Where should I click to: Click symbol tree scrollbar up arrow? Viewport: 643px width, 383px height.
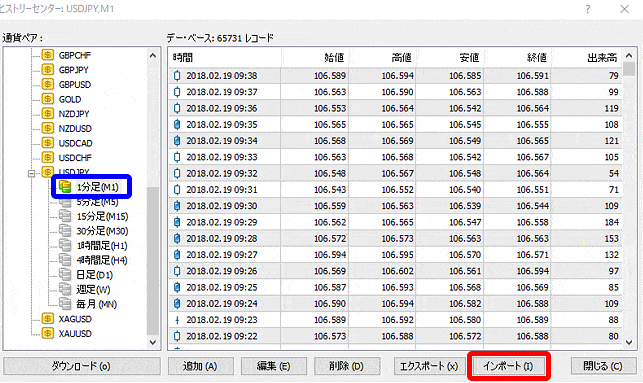tap(153, 55)
